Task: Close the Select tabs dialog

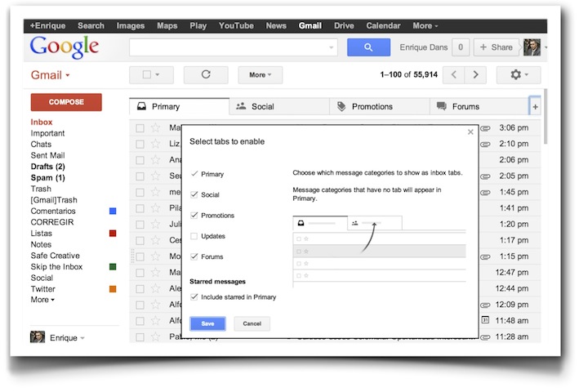Action: 470,131
